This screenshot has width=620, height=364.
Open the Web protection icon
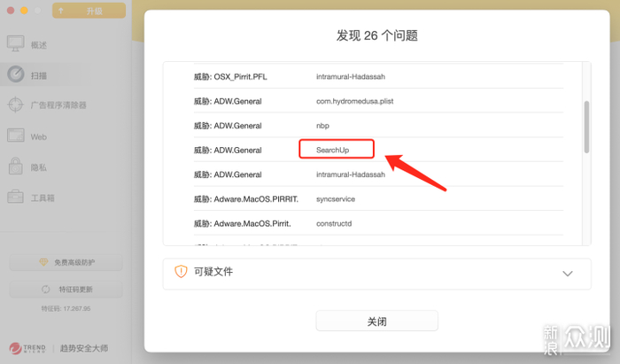click(15, 136)
